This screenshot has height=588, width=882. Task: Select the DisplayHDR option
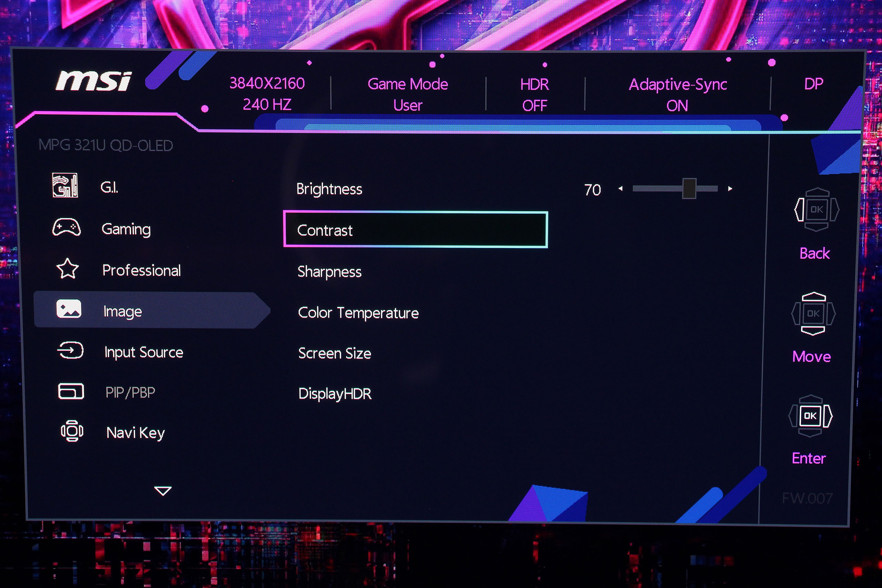[335, 394]
